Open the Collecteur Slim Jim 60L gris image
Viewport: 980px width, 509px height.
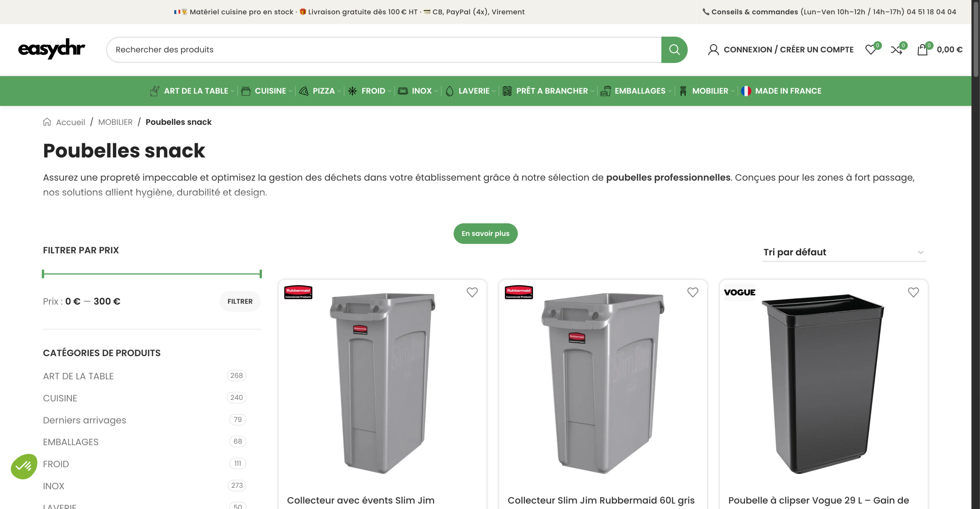tap(603, 384)
